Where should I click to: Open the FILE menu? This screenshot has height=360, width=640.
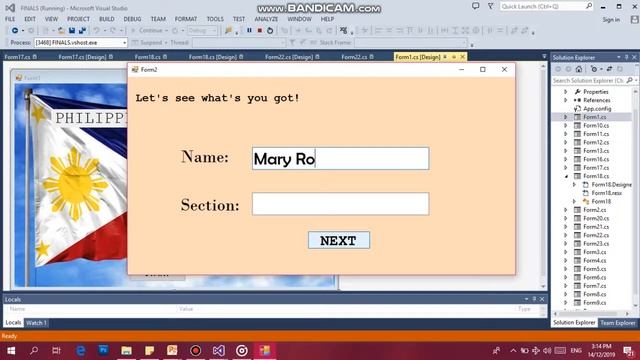(10, 19)
